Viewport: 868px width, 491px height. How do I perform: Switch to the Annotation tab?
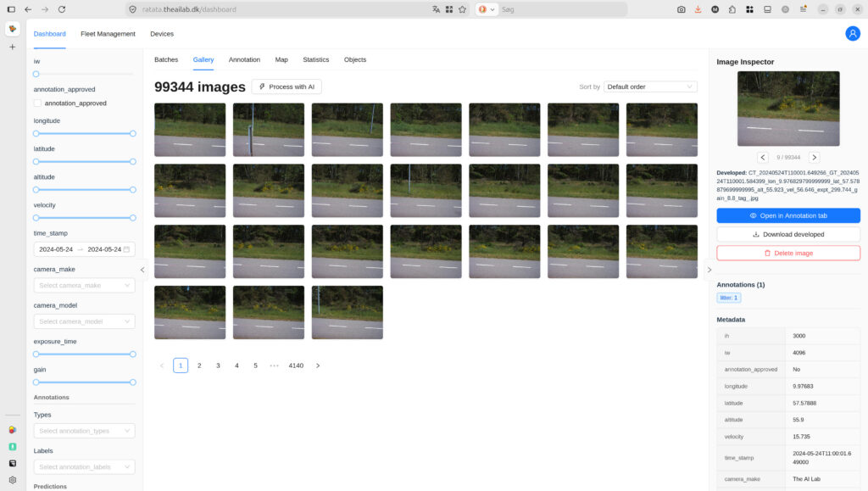[x=244, y=59]
